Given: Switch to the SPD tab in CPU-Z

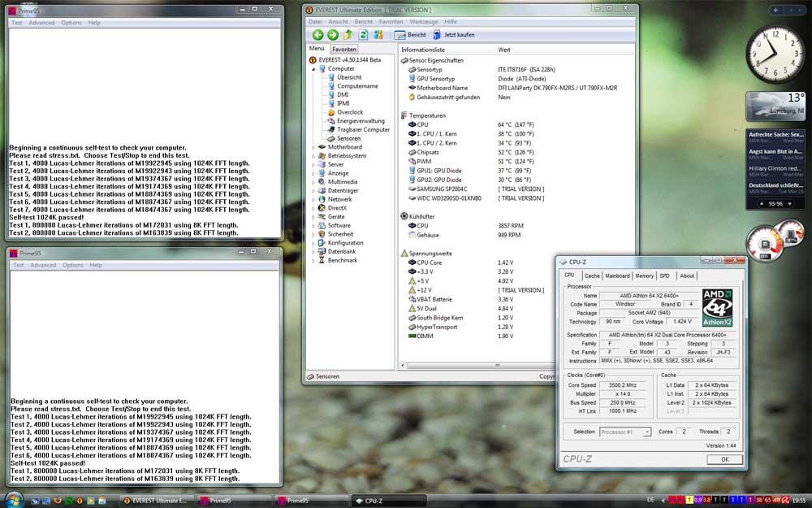Looking at the screenshot, I should (x=664, y=276).
